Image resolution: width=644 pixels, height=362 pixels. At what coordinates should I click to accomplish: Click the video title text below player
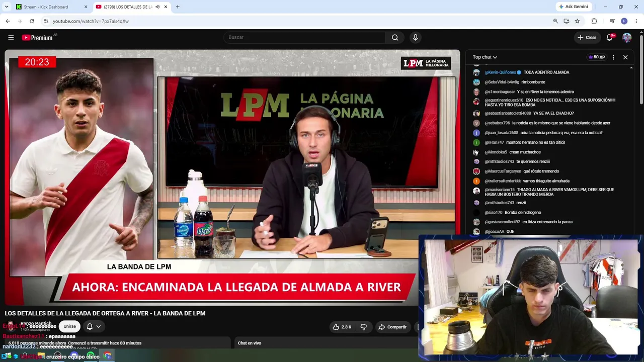pos(105,313)
